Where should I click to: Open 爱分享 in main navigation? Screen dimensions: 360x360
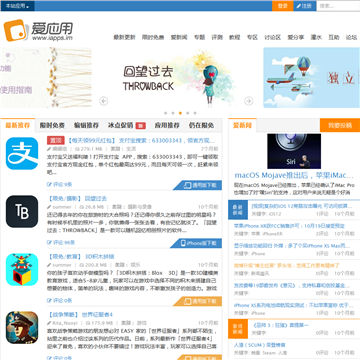tap(296, 37)
